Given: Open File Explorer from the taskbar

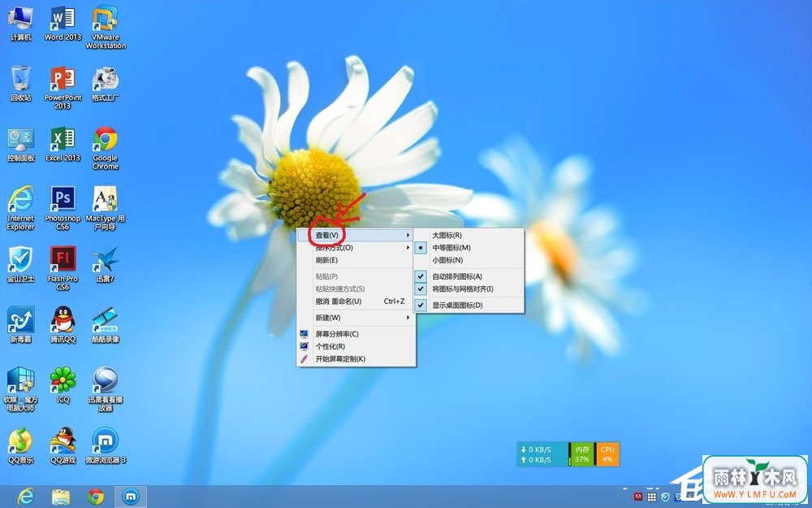Looking at the screenshot, I should click(61, 497).
